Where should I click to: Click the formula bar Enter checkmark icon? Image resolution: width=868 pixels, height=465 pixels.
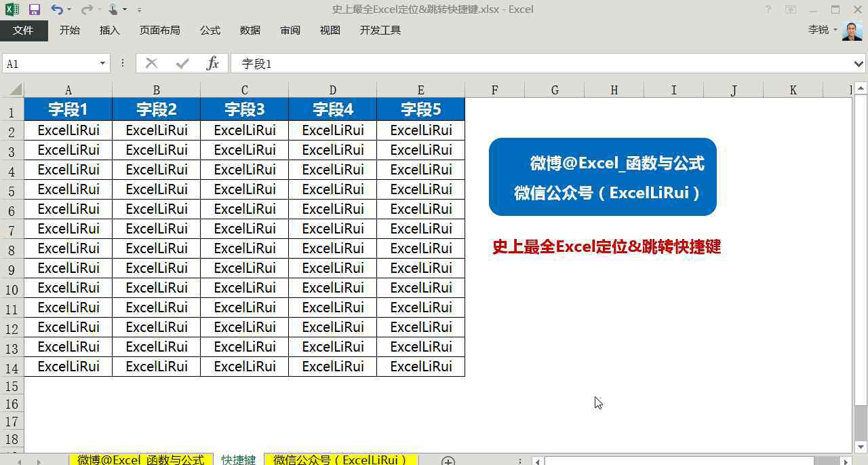[182, 63]
